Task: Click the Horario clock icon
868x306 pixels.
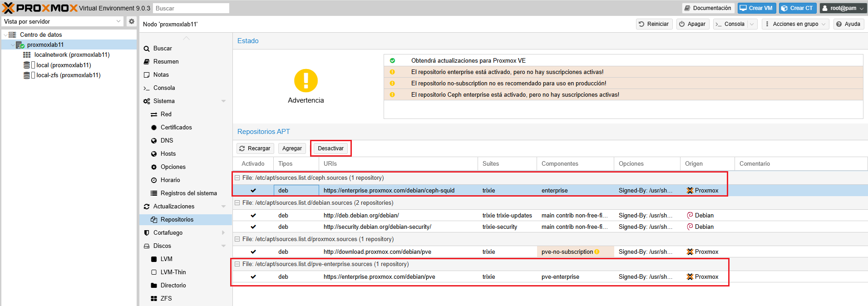Action: (x=154, y=180)
